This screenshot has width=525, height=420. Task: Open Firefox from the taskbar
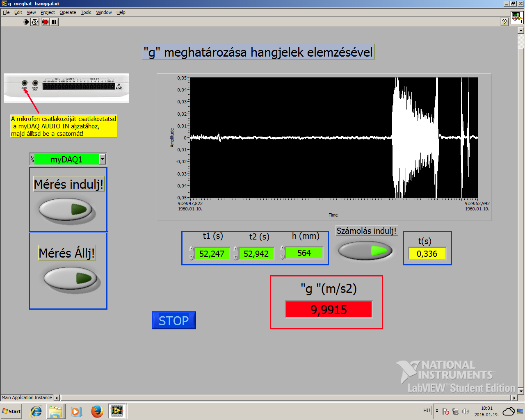(97, 411)
